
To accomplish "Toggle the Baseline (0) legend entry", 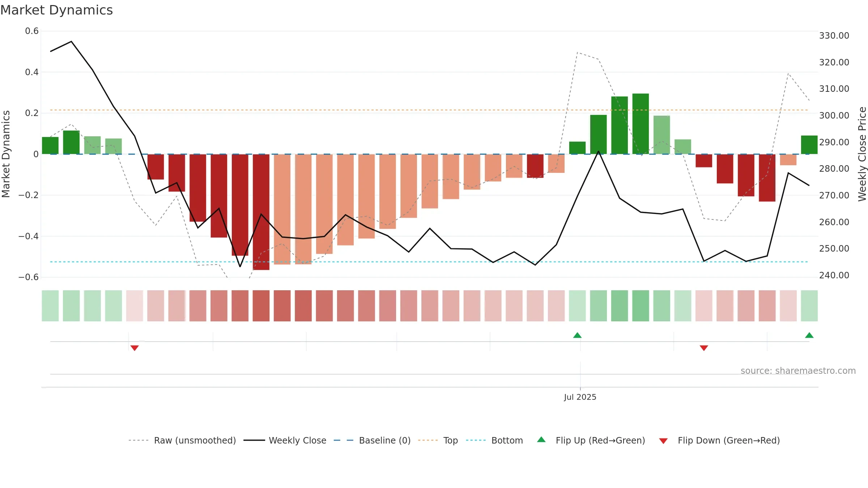I will pos(372,440).
